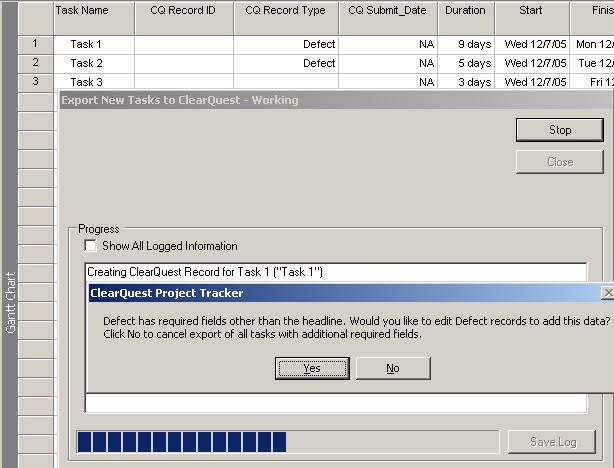Click the 9 days duration cell
Viewport: 614px width, 468px height.
[x=466, y=44]
